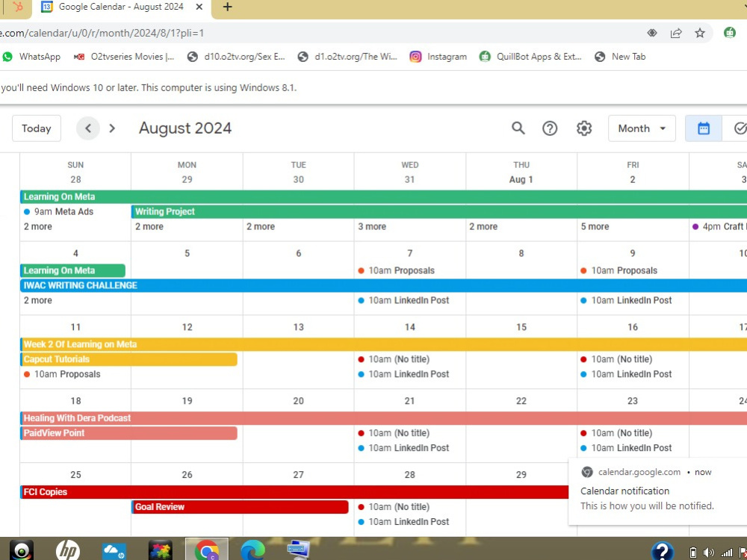Expand '2 more' events on Thursday Aug 1
Image resolution: width=747 pixels, height=560 pixels.
483,227
